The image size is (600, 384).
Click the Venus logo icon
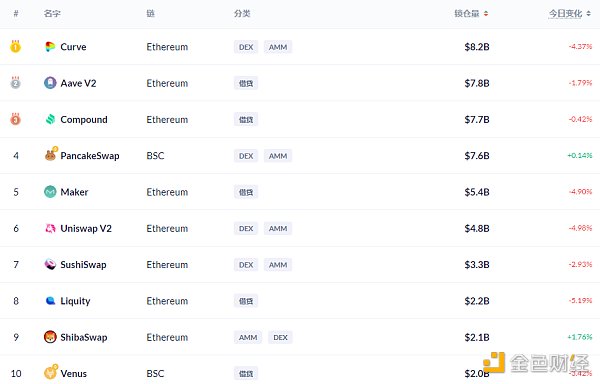tap(51, 372)
